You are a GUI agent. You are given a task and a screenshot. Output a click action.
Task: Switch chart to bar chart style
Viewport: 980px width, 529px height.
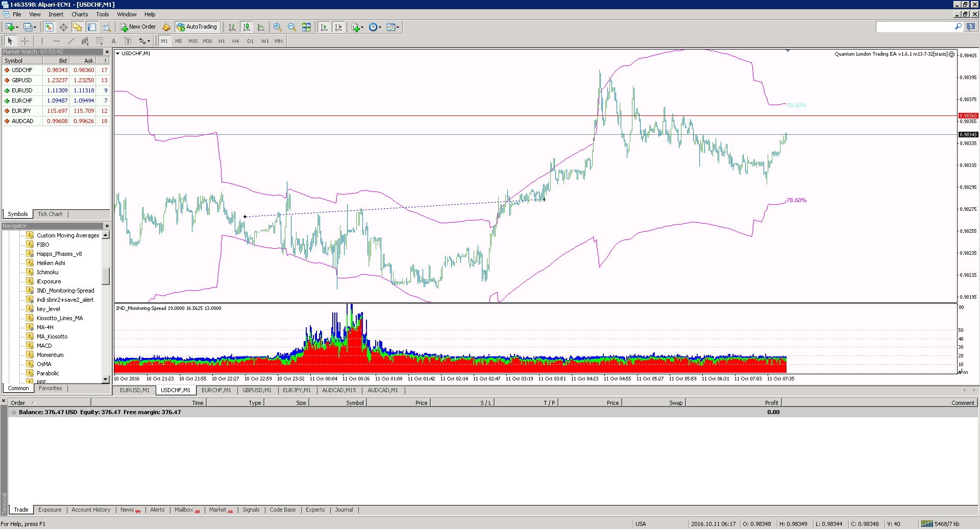click(232, 27)
